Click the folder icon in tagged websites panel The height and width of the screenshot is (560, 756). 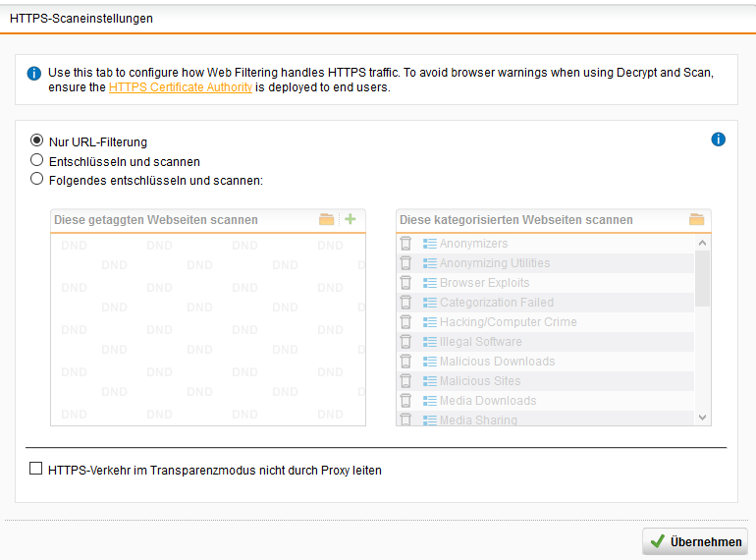[x=327, y=220]
